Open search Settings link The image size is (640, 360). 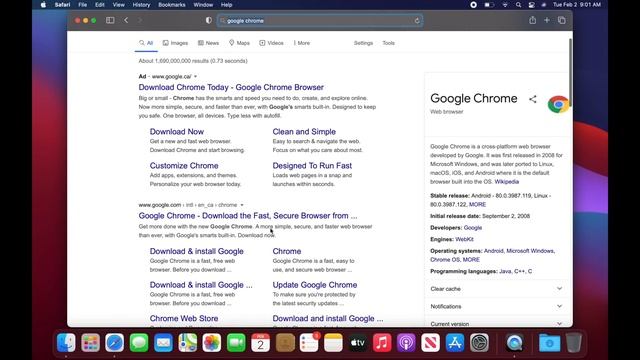[363, 43]
